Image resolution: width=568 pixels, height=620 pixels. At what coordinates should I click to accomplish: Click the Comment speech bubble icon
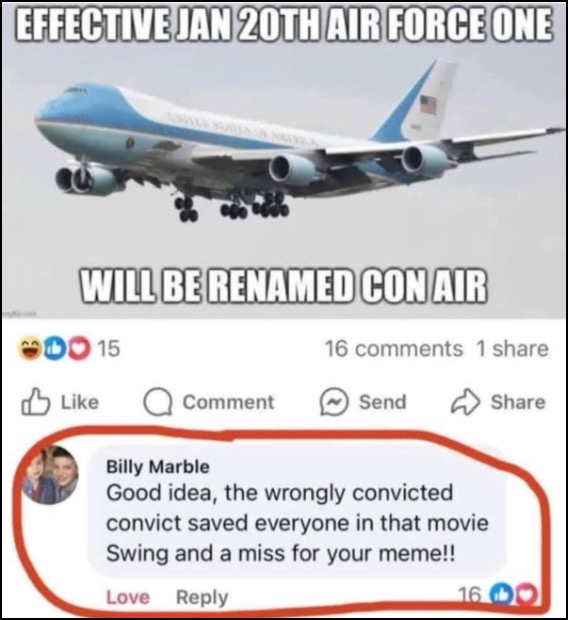157,403
